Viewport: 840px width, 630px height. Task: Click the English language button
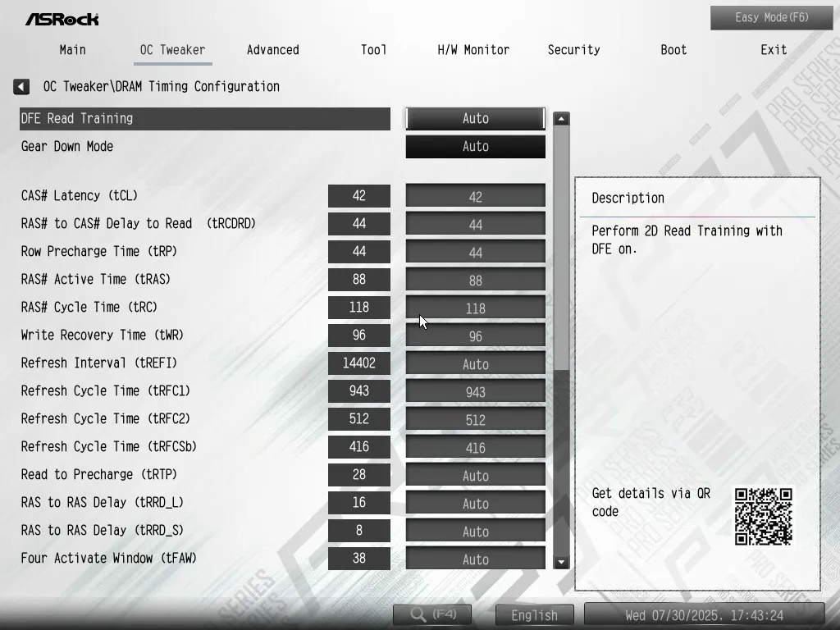[534, 615]
